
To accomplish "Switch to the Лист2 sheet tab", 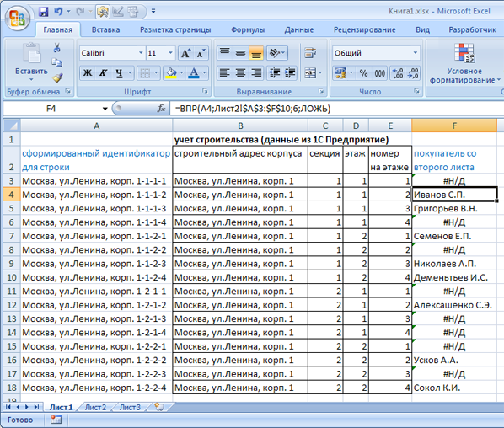I will tap(95, 408).
